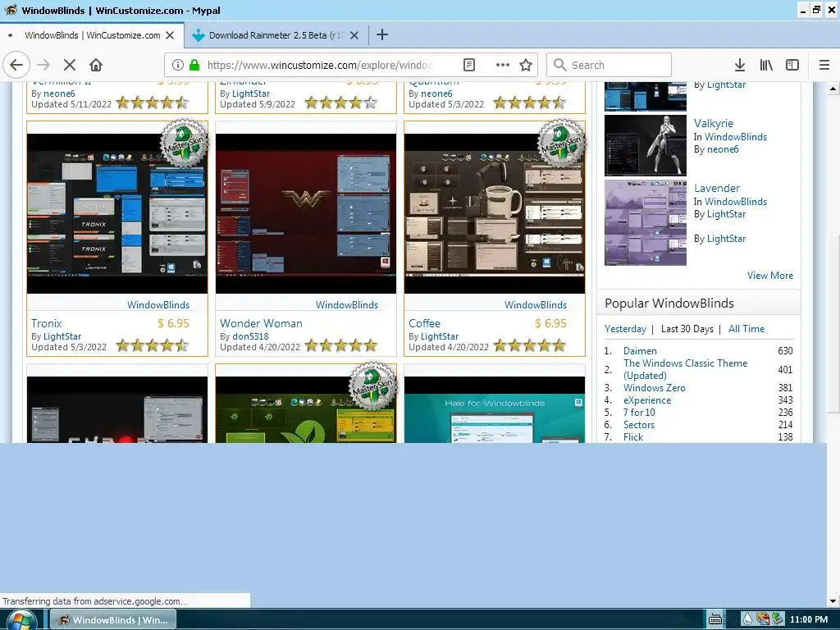Open Sectors in popular list
The height and width of the screenshot is (630, 840).
638,425
